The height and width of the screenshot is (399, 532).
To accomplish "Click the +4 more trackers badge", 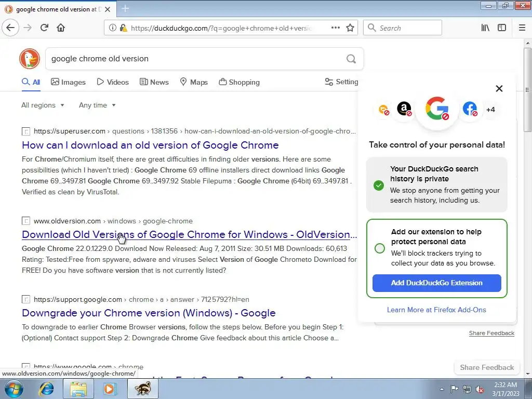I will pyautogui.click(x=490, y=110).
